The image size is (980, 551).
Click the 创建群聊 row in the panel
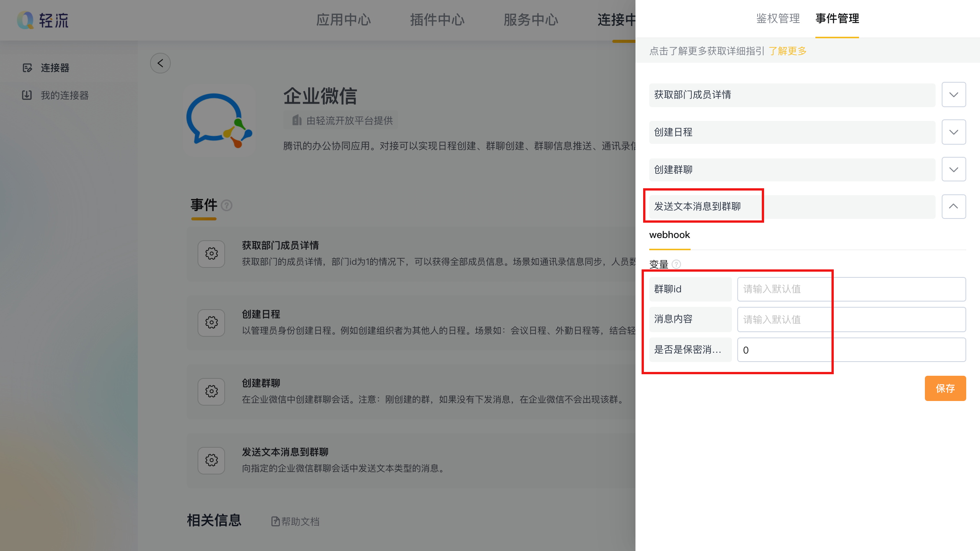(792, 170)
